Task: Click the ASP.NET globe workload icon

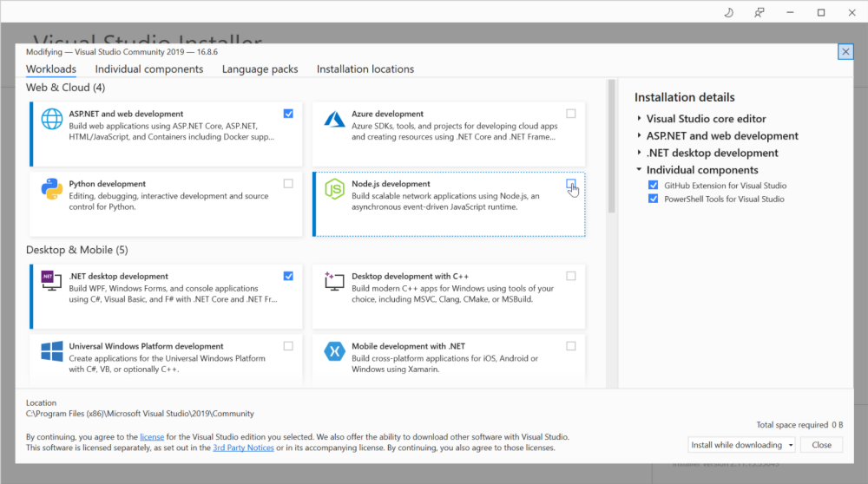Action: point(52,119)
